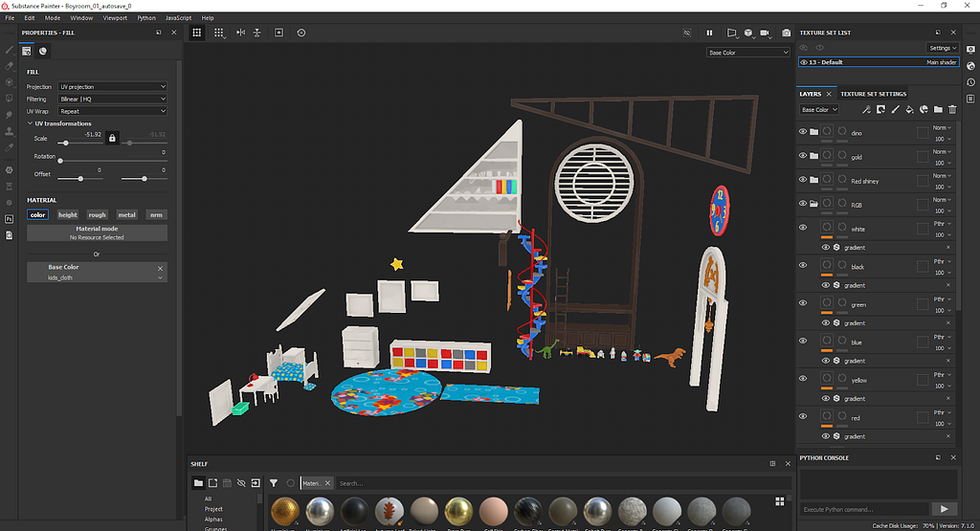Viewport: 980px width, 531px height.
Task: Add a fill layer with bucket icon
Action: [x=909, y=109]
